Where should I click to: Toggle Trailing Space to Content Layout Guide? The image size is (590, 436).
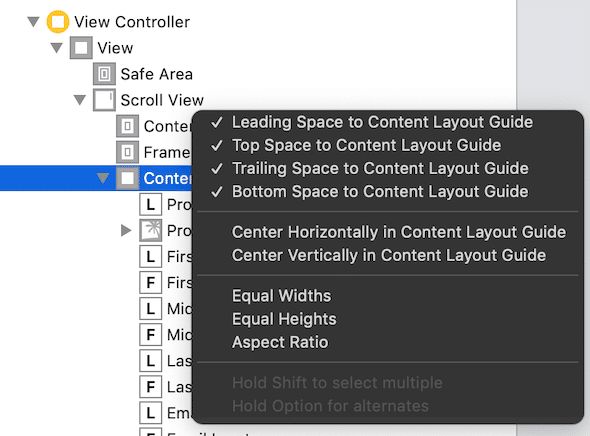(388, 169)
